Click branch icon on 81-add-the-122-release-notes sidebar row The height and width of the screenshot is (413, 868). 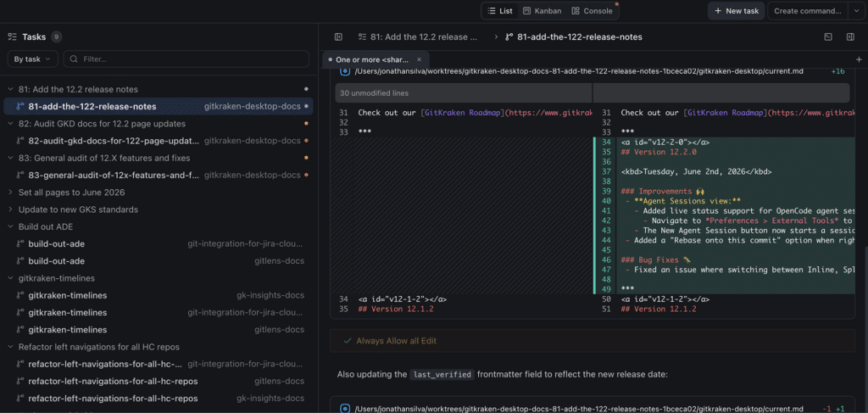20,106
